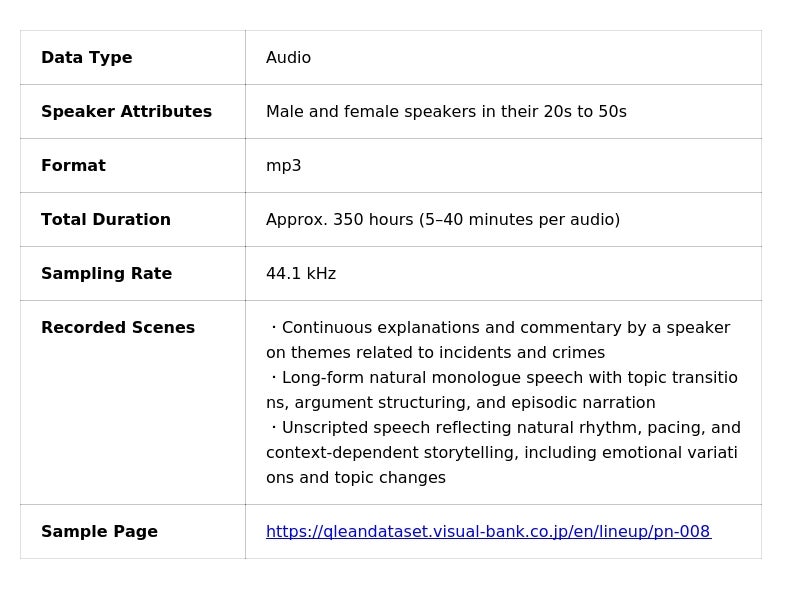This screenshot has height=589, width=800.
Task: Click the "Recorded Scenes" row label
Action: click(117, 328)
